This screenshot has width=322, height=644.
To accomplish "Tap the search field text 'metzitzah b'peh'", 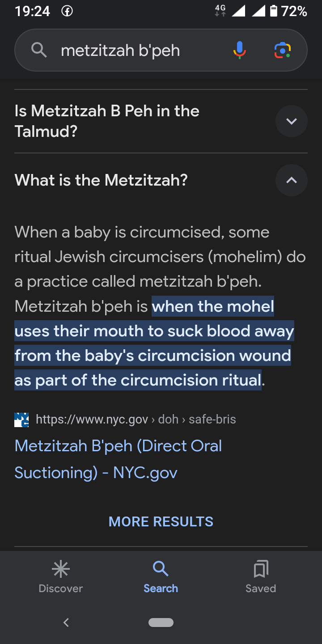I will point(120,51).
